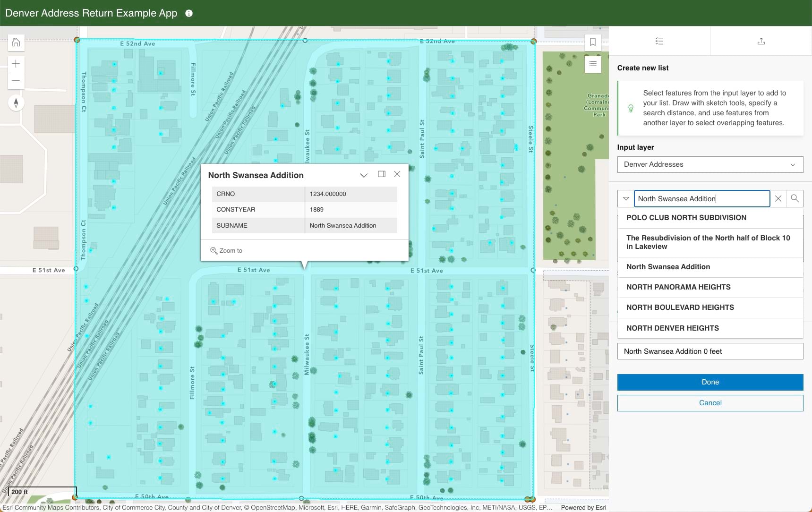Viewport: 812px width, 512px height.
Task: Open the legend panel icon below bookmarks
Action: coord(593,64)
